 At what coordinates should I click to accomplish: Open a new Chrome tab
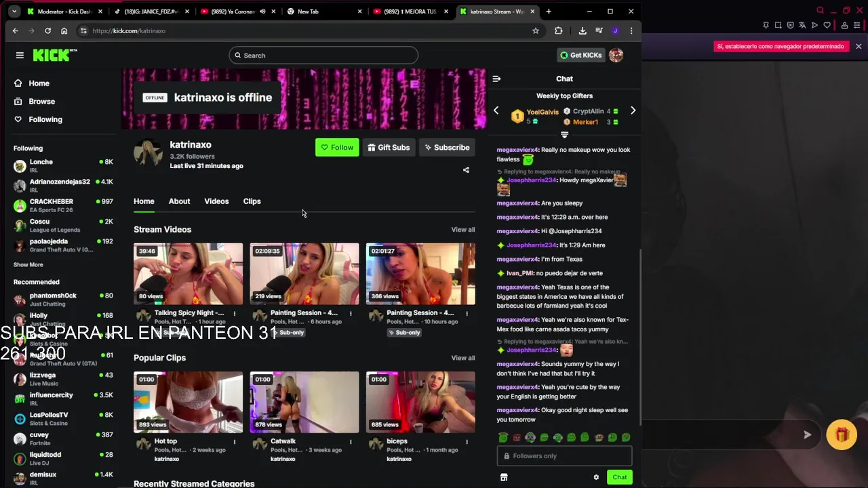549,12
